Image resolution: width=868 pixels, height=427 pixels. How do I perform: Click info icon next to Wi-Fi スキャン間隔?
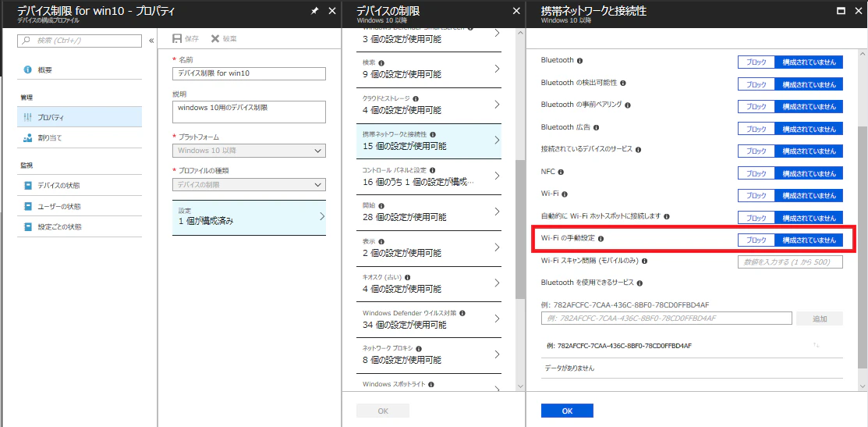pos(645,261)
